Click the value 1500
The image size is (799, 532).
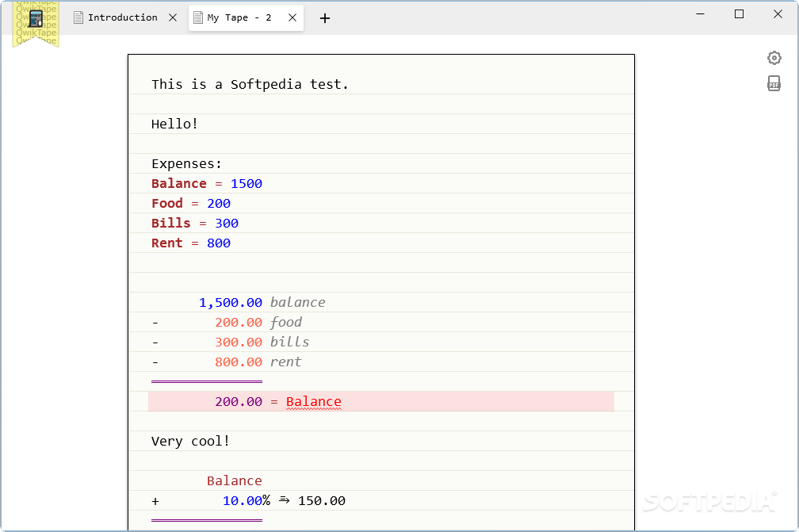(x=246, y=183)
